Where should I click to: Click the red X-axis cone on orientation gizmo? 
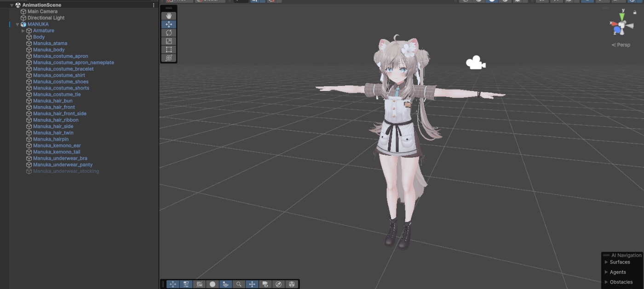(x=614, y=24)
